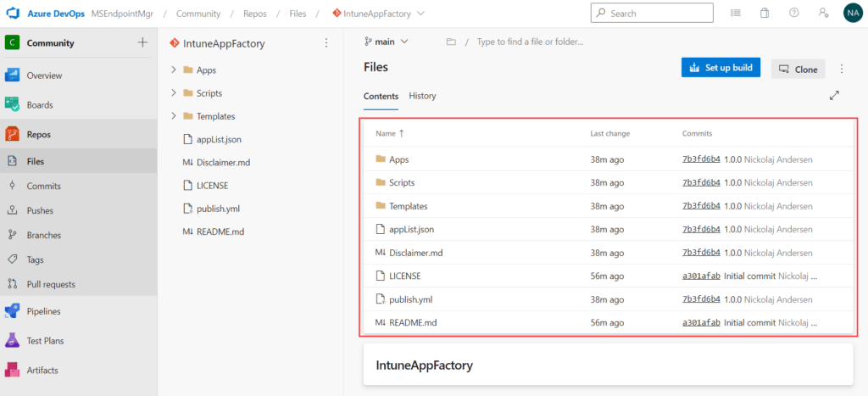868x396 pixels.
Task: Open the IntuneAppFactory repository dropdown
Action: pos(379,14)
